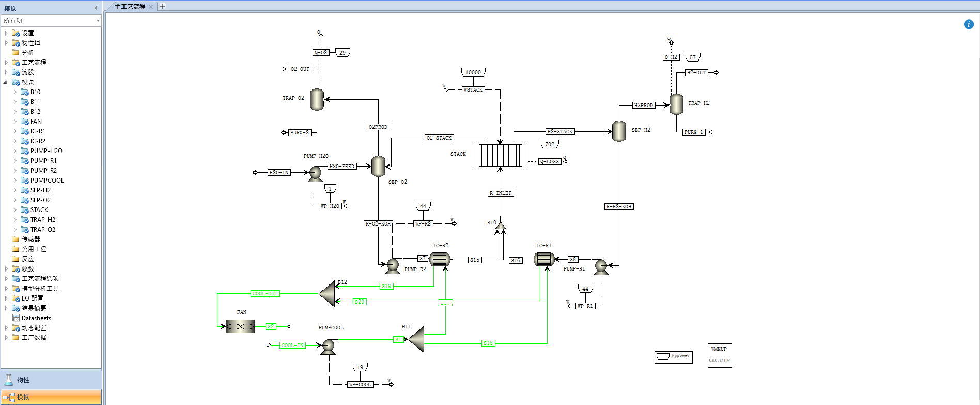Select the COOL-IN stream label
The width and height of the screenshot is (980, 405).
point(293,346)
